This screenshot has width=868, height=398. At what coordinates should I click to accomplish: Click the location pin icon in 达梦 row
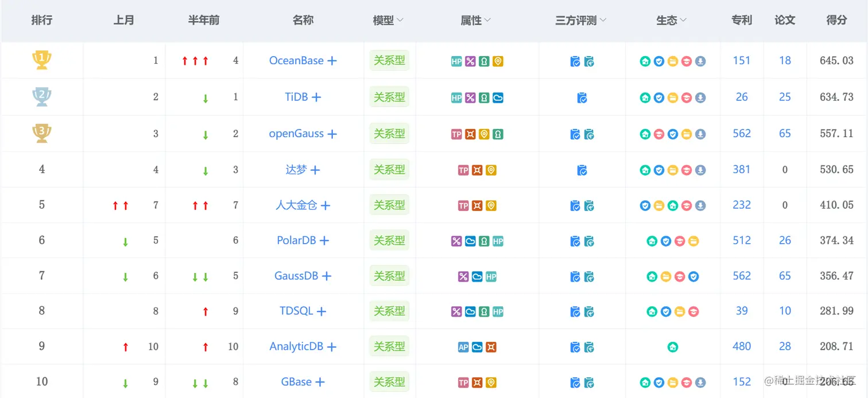[x=491, y=170]
